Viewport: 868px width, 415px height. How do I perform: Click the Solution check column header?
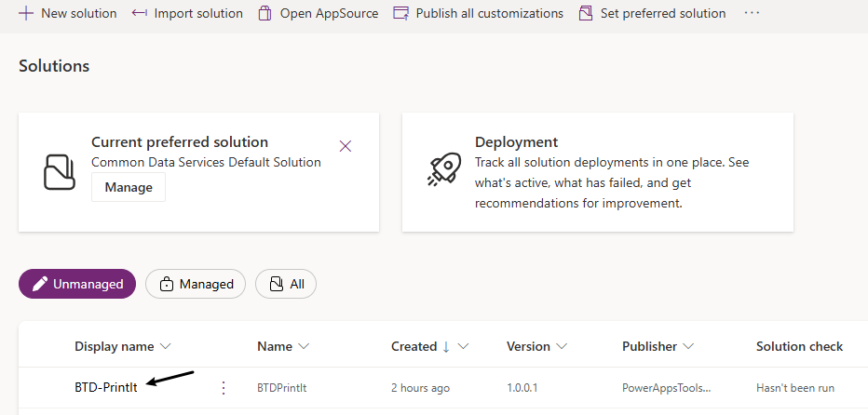coord(799,346)
